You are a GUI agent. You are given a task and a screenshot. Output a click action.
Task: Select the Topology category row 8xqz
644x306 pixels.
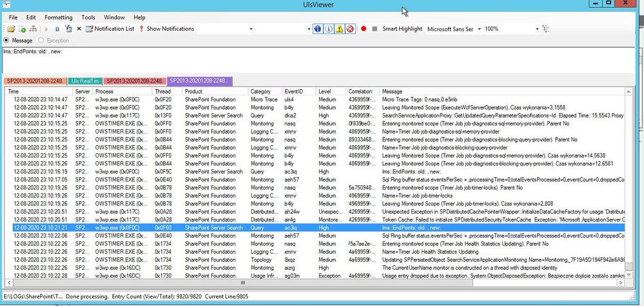click(315, 260)
